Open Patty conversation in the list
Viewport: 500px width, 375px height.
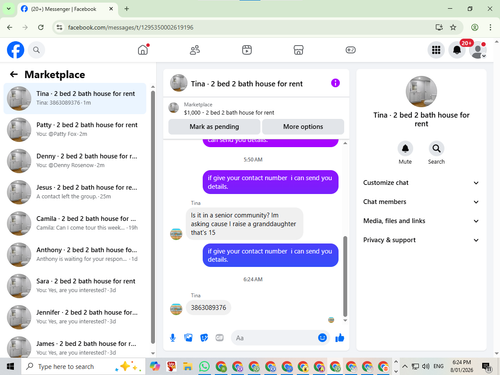(x=75, y=130)
